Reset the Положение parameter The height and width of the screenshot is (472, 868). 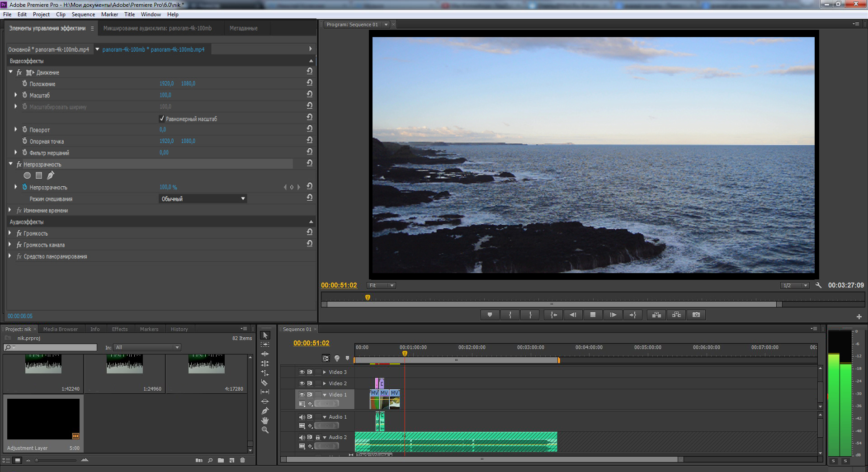310,83
